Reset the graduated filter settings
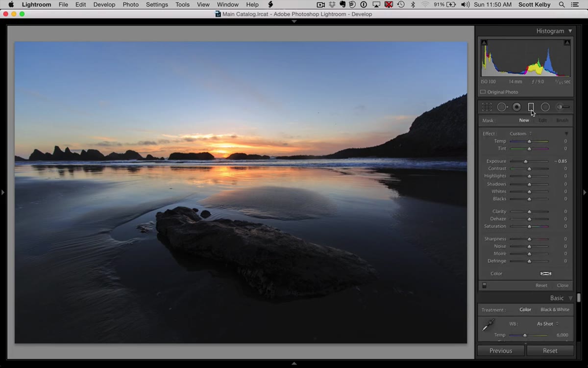 coord(541,285)
